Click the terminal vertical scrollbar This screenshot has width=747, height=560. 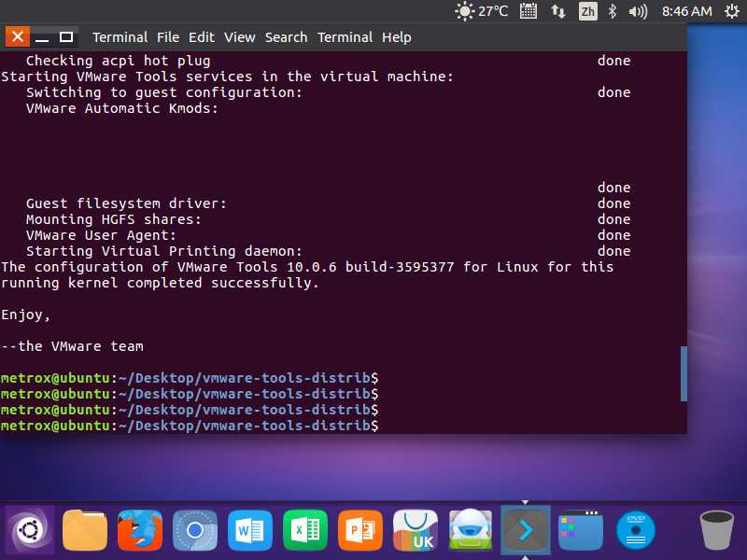684,373
